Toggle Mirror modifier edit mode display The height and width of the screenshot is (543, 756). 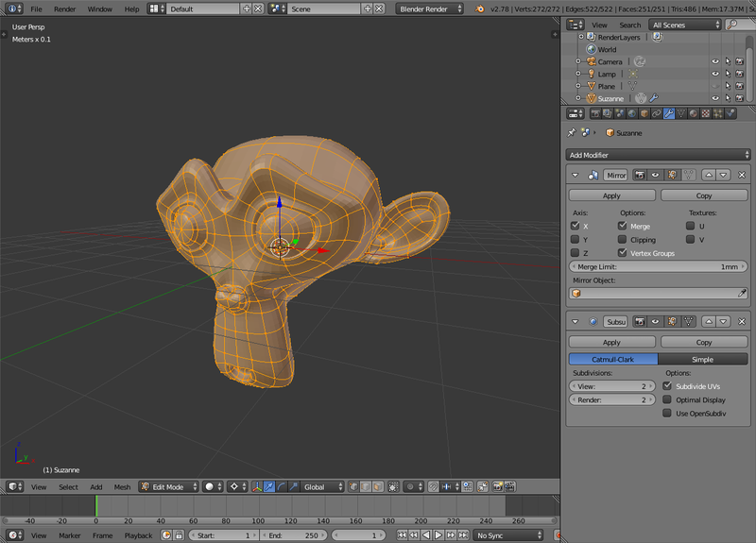click(672, 175)
